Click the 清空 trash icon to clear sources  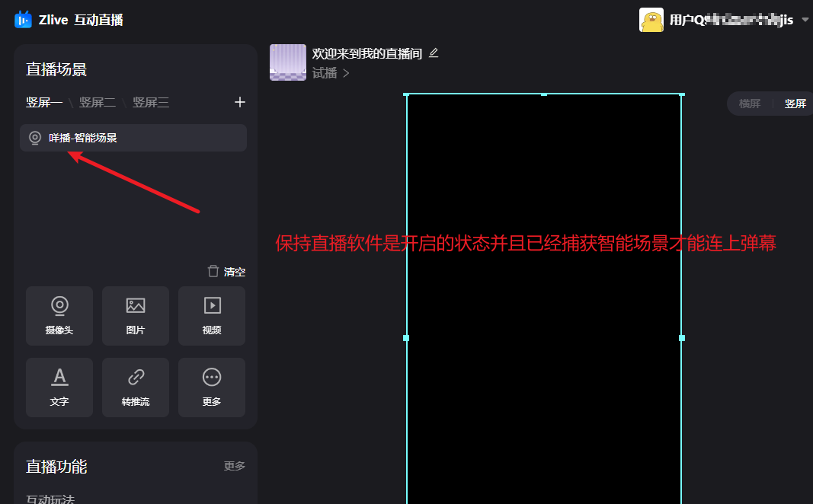pyautogui.click(x=214, y=270)
